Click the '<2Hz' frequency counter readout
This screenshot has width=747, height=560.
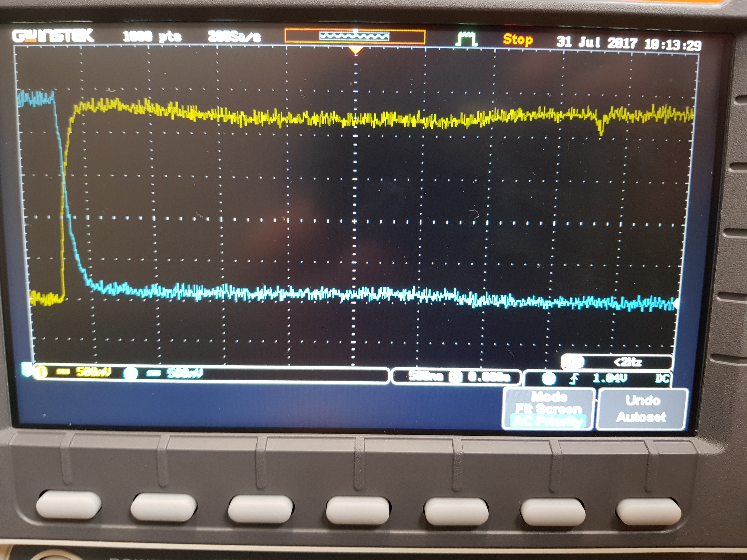(628, 362)
